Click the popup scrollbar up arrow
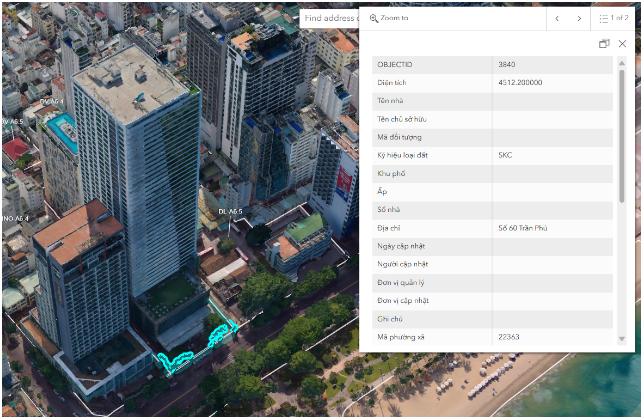Viewport: 644px width, 420px height. pos(621,63)
